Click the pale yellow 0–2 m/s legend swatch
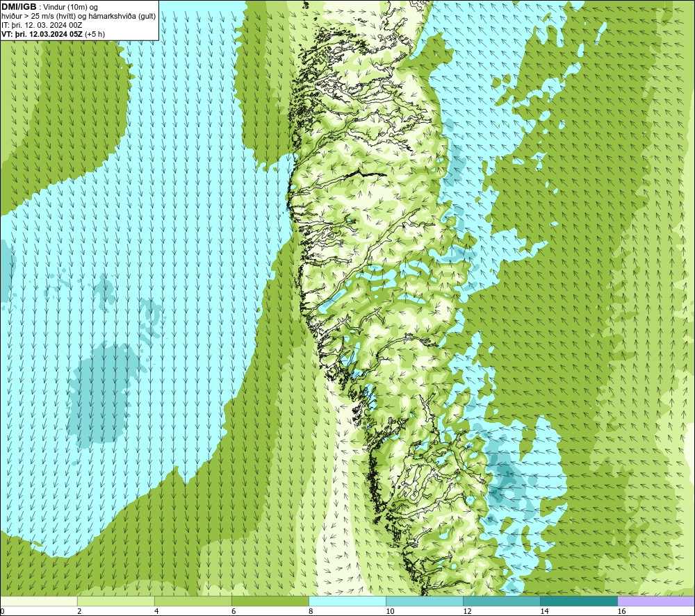This screenshot has height=616, width=695. click(39, 601)
